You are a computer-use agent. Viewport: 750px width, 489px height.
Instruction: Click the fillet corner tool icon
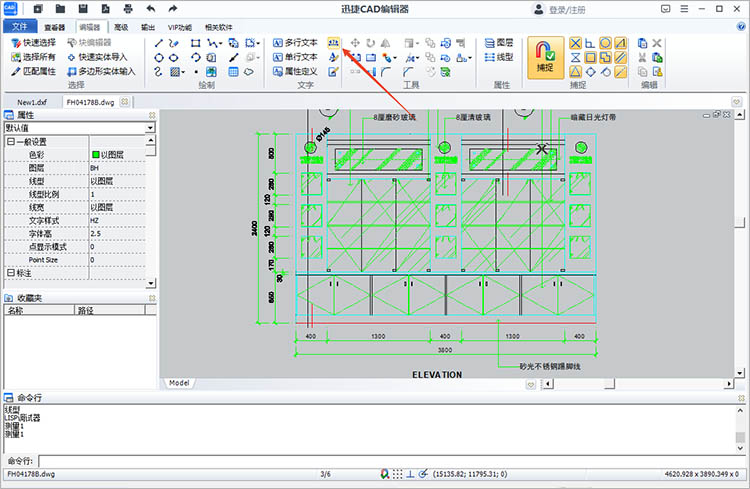[x=386, y=72]
